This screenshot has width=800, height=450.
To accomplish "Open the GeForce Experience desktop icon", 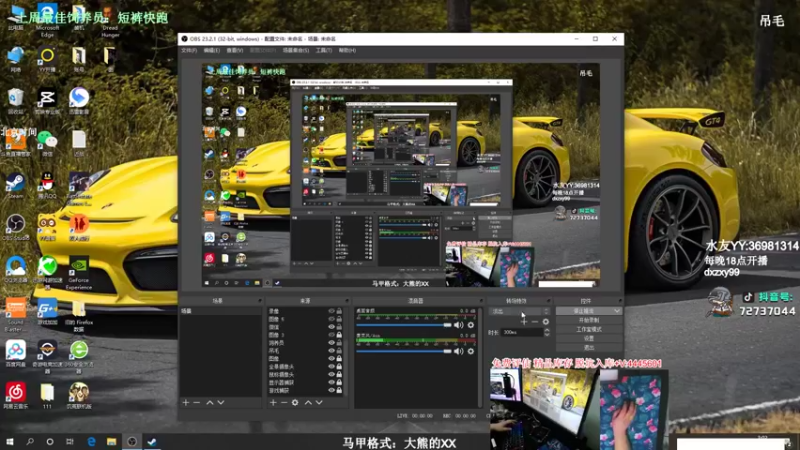I will tap(79, 273).
